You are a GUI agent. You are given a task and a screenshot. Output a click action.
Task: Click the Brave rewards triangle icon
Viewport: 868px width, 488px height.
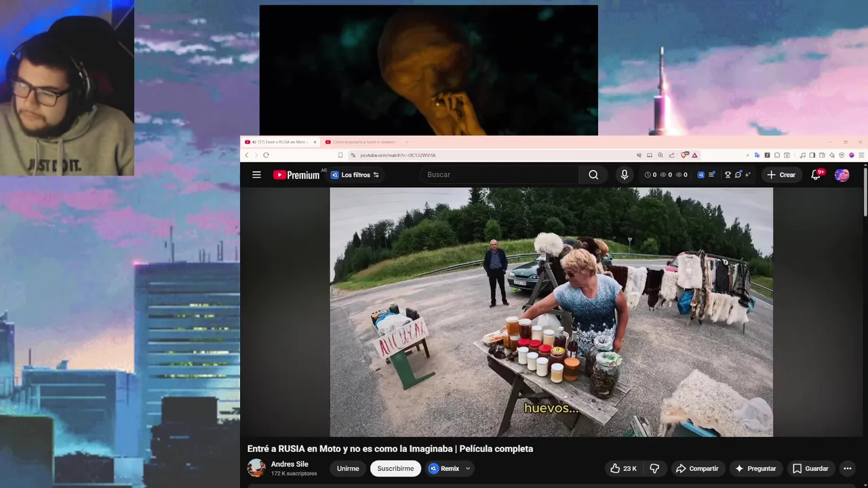click(x=694, y=155)
